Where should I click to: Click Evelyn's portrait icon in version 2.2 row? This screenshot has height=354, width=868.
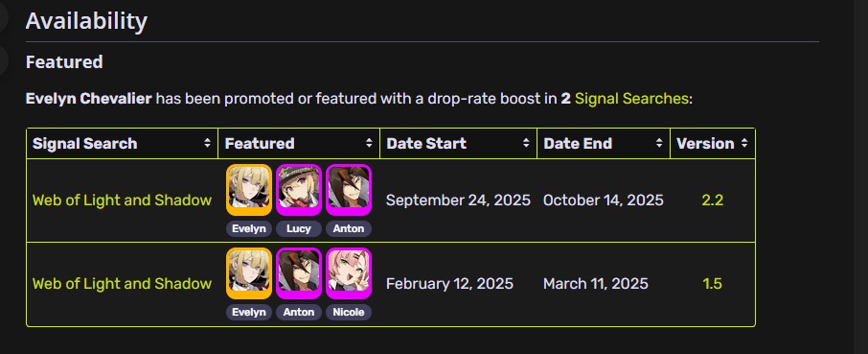coord(249,189)
